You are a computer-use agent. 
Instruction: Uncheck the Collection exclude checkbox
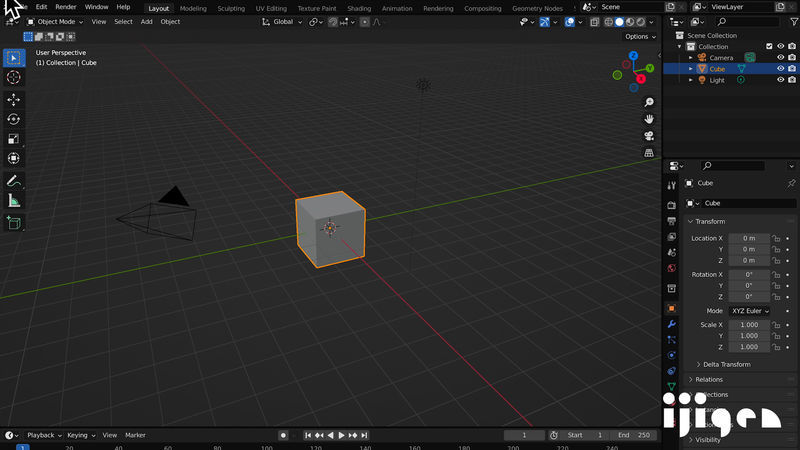[x=769, y=46]
